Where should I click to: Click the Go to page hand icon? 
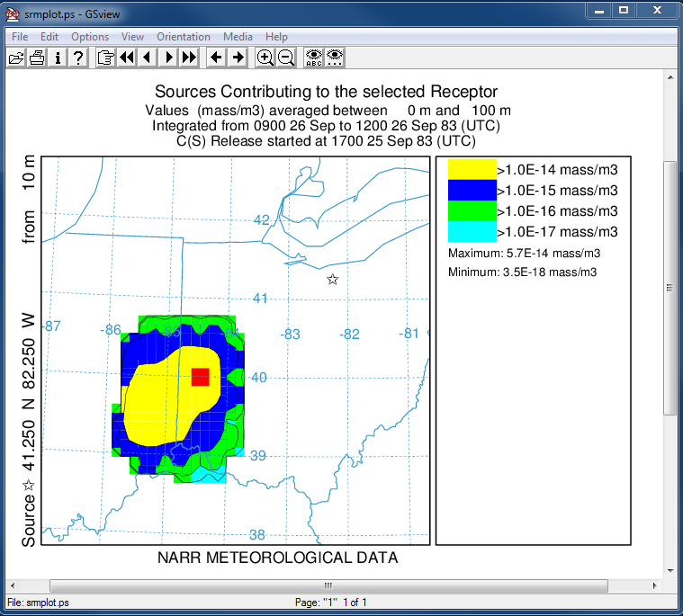(x=105, y=58)
